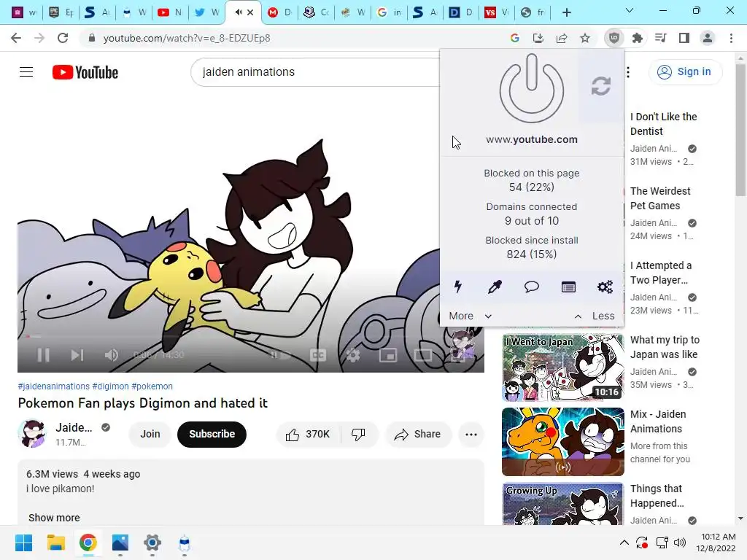Image resolution: width=747 pixels, height=560 pixels.
Task: Collapse uBlock popup with Less
Action: click(x=595, y=316)
